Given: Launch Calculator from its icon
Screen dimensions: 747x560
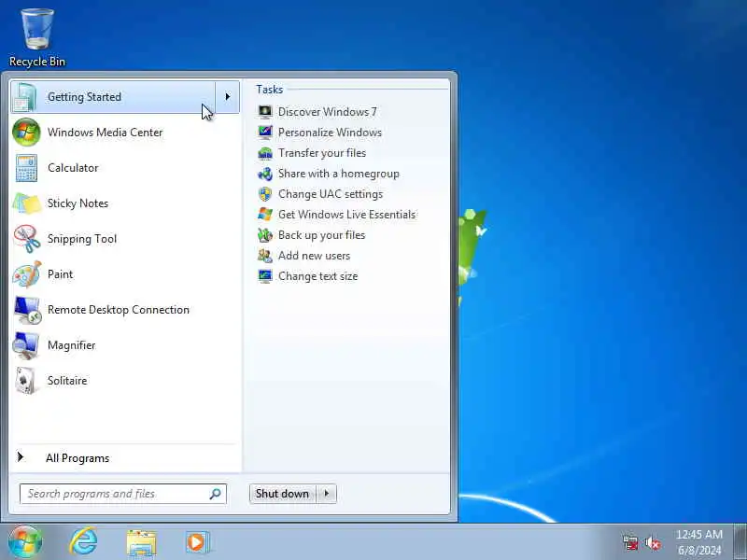Looking at the screenshot, I should coord(26,168).
